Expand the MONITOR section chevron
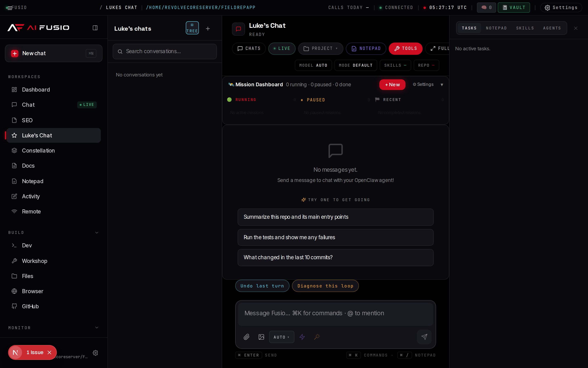The image size is (588, 368). click(x=97, y=328)
